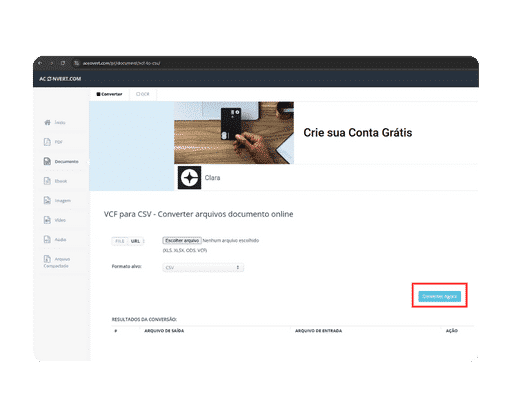Viewport: 513px width, 416px height.
Task: Click the ACONVERT.COM logo
Action: tap(60, 79)
